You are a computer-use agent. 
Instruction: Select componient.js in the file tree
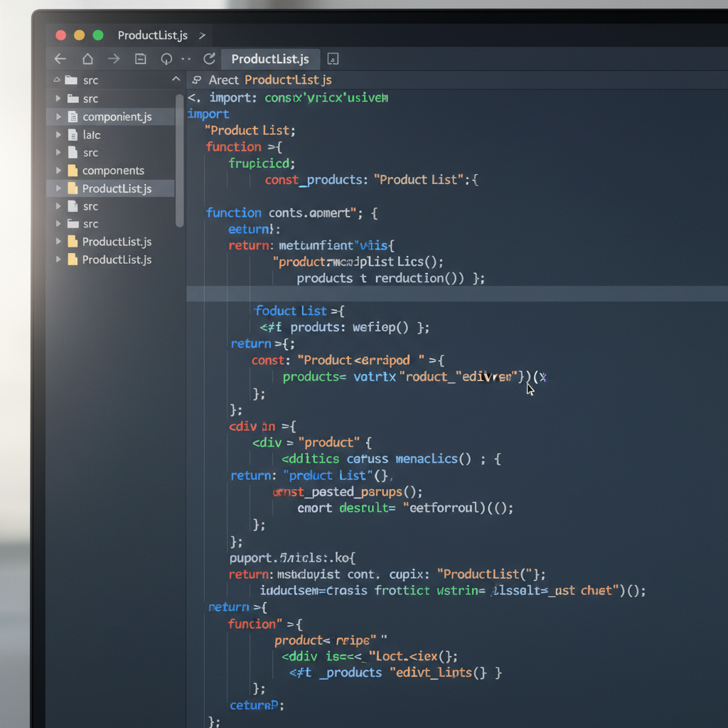pyautogui.click(x=117, y=117)
